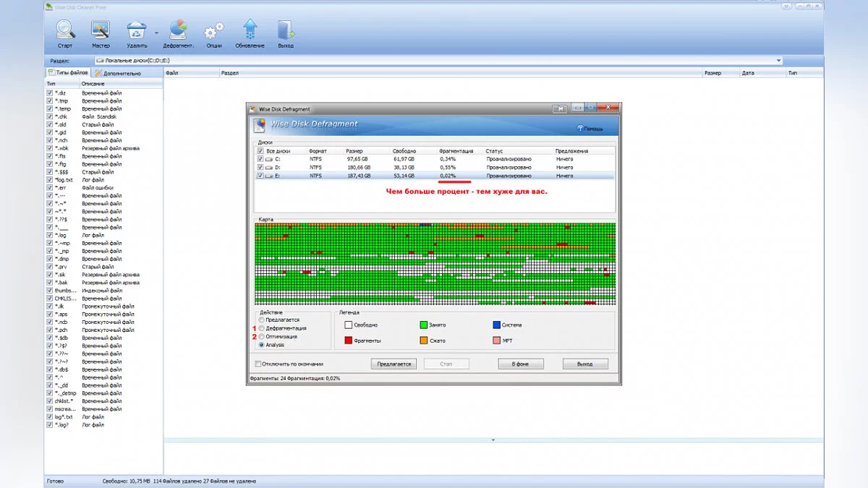Open Помощь help in defragment dialog
The image size is (868, 488).
coord(590,129)
